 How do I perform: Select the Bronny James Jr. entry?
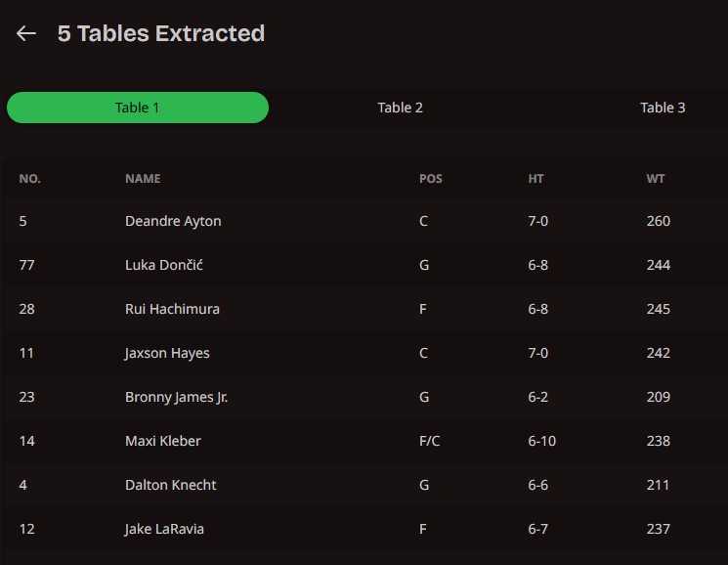(x=176, y=397)
